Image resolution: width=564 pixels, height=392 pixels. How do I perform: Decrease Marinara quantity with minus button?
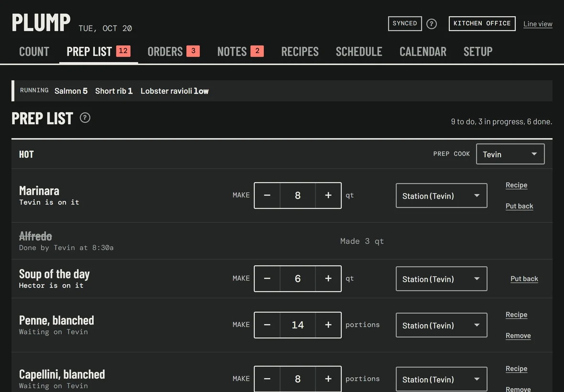tap(267, 195)
